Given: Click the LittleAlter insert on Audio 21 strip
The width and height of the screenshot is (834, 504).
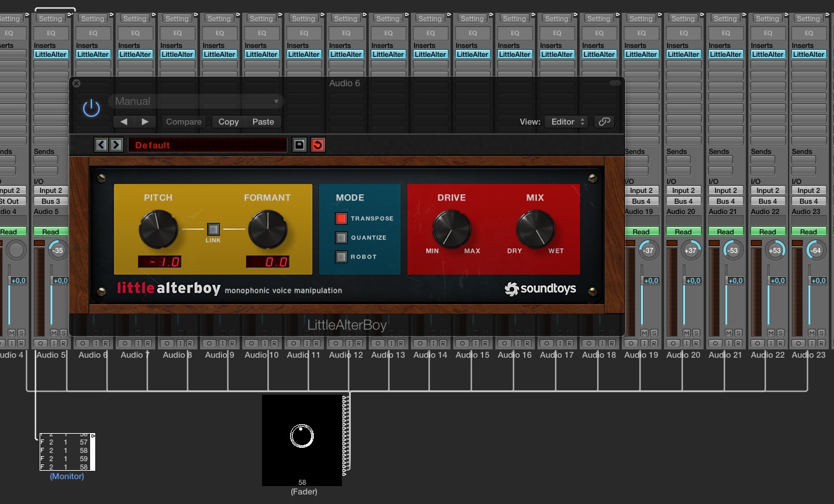Looking at the screenshot, I should tap(725, 54).
